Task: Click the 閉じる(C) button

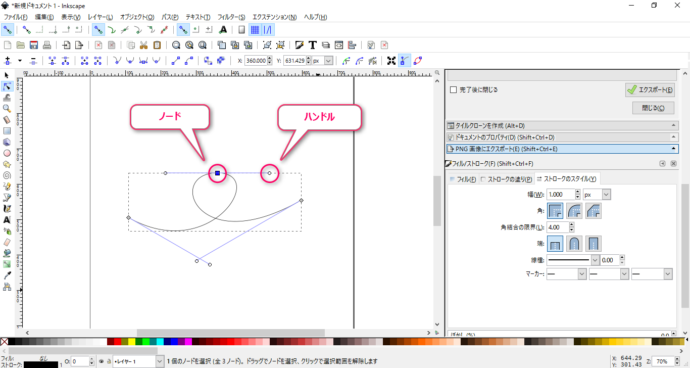Action: pos(653,108)
